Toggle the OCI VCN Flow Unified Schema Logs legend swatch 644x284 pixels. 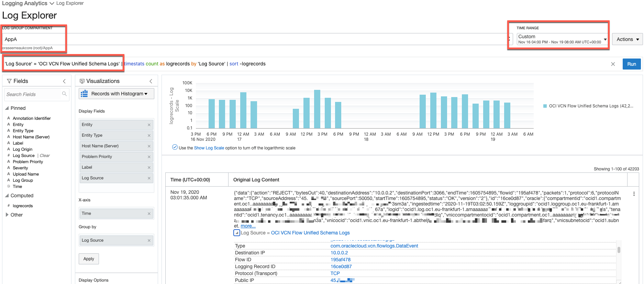click(545, 106)
